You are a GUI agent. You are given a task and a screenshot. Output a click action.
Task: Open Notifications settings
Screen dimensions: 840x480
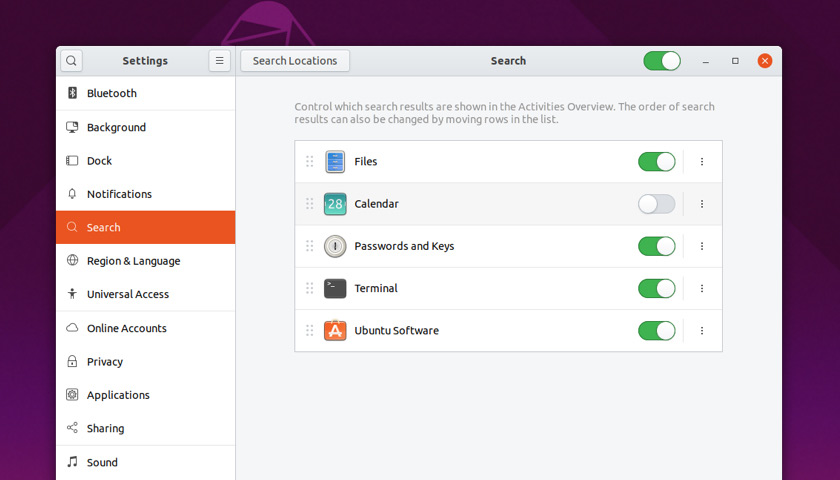146,194
